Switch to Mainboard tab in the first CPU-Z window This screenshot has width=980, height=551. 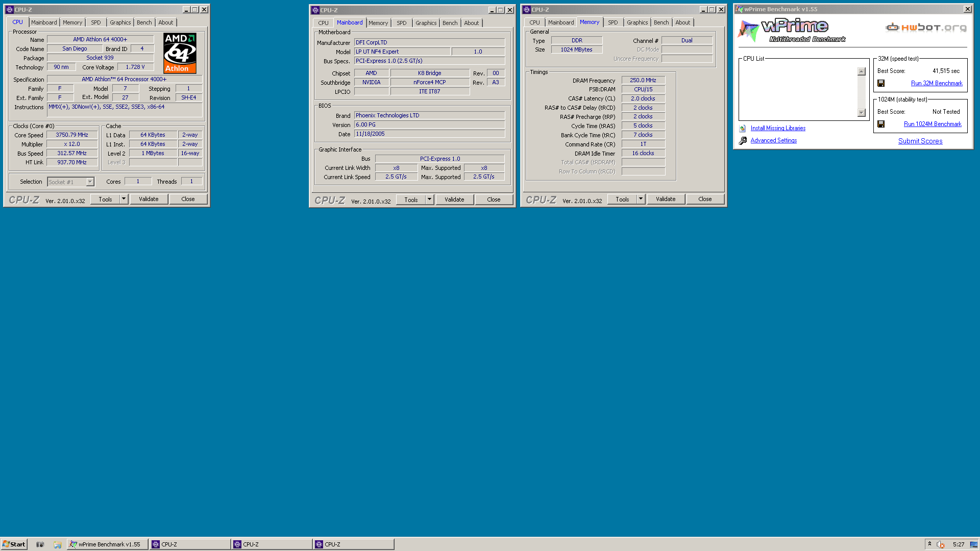pyautogui.click(x=44, y=22)
